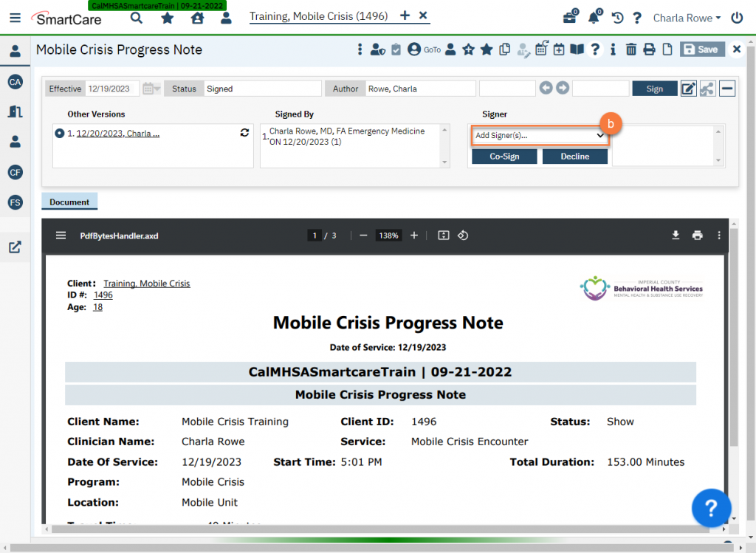The image size is (756, 553).
Task: Click the trash icon to delete the note
Action: pyautogui.click(x=631, y=49)
